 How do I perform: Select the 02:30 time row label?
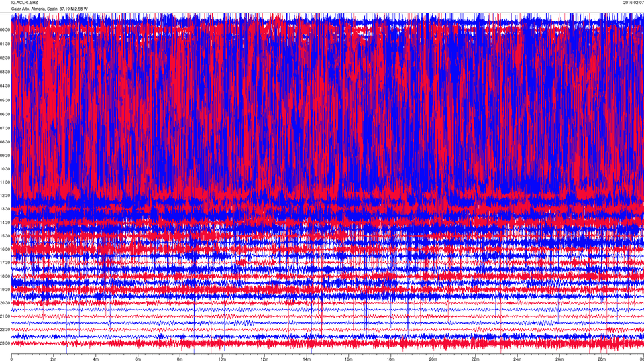(5, 58)
